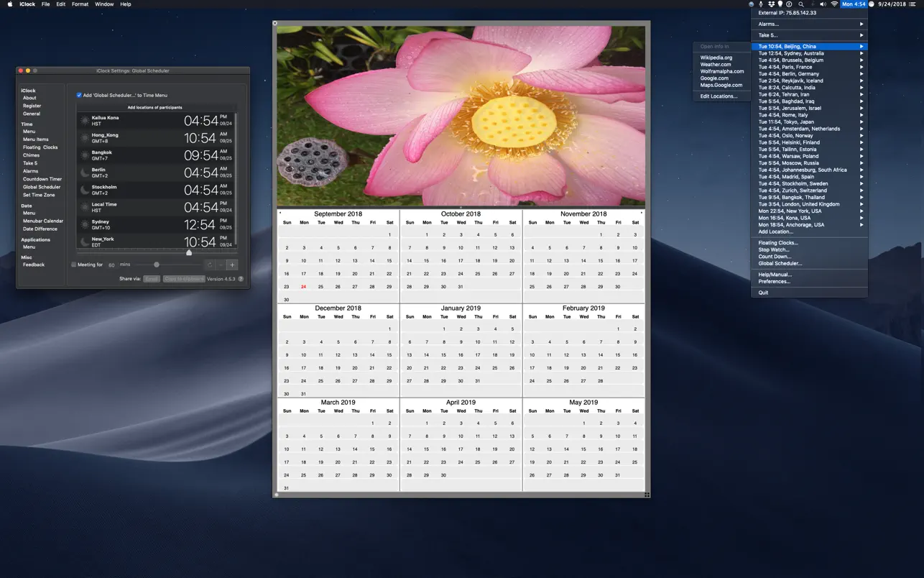Click the minus button beside the plus

click(x=221, y=265)
